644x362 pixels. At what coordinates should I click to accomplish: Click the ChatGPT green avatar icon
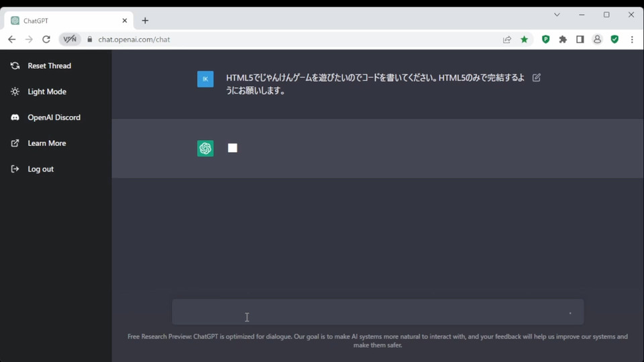pyautogui.click(x=205, y=148)
